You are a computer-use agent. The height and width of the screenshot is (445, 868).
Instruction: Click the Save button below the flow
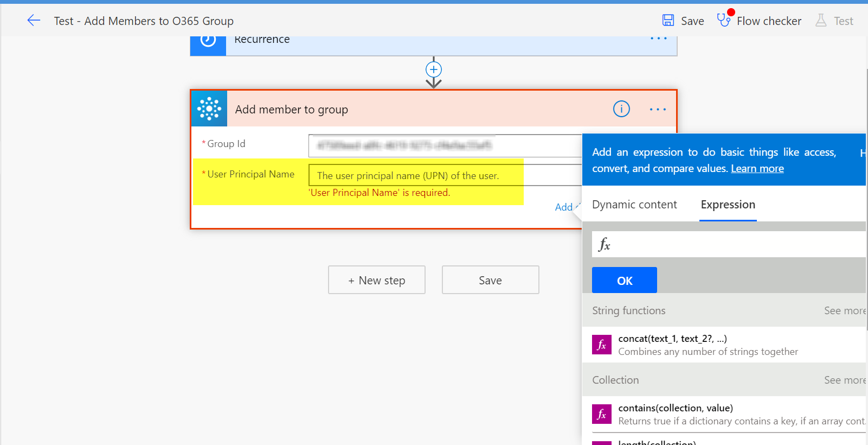tap(490, 280)
